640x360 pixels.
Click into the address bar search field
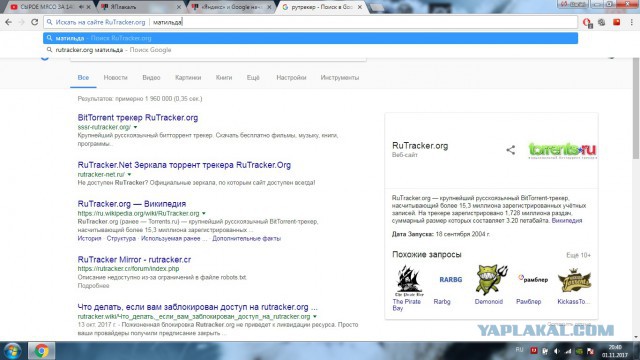coord(310,22)
